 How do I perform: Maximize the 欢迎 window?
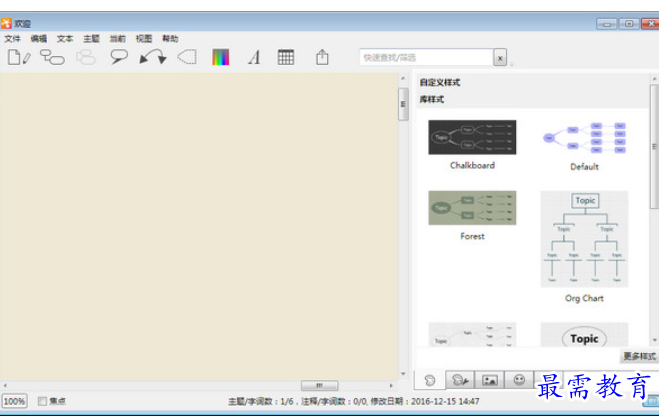coord(629,24)
